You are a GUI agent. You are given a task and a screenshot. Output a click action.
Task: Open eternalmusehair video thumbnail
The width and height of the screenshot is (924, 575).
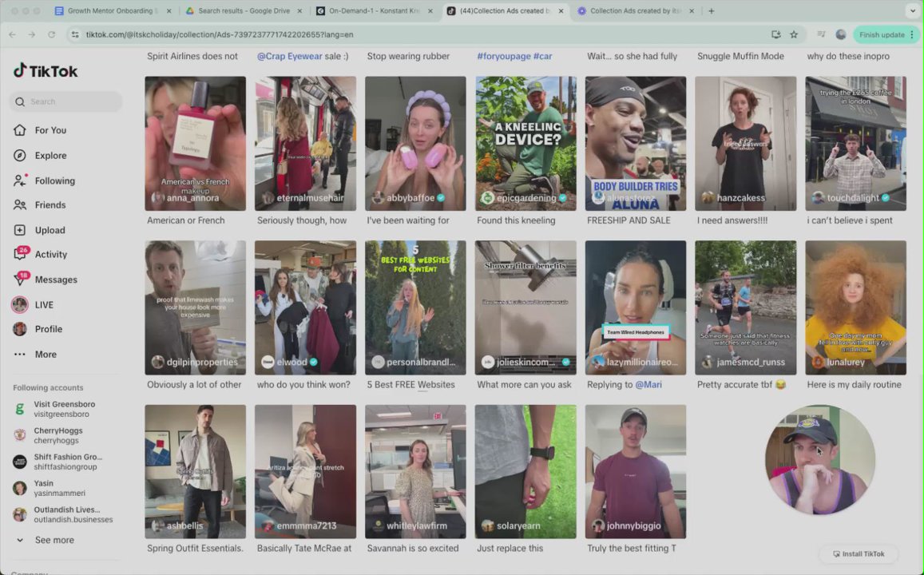tap(305, 143)
